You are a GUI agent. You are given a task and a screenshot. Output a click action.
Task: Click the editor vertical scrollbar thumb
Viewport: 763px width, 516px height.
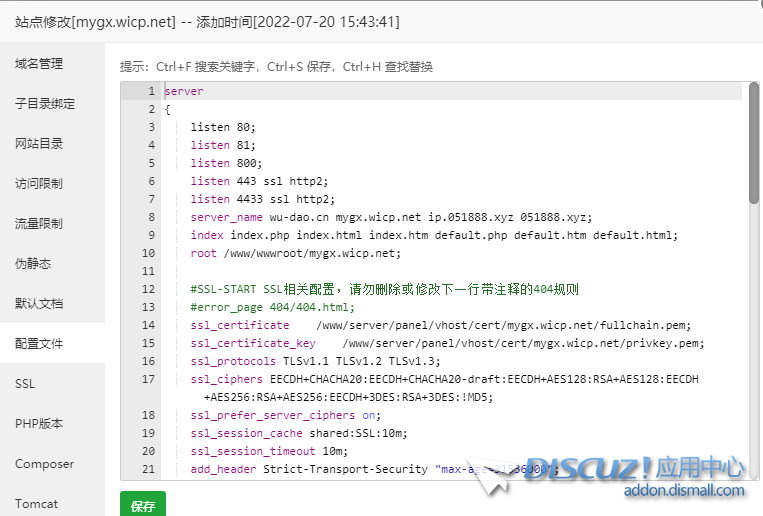[754, 143]
